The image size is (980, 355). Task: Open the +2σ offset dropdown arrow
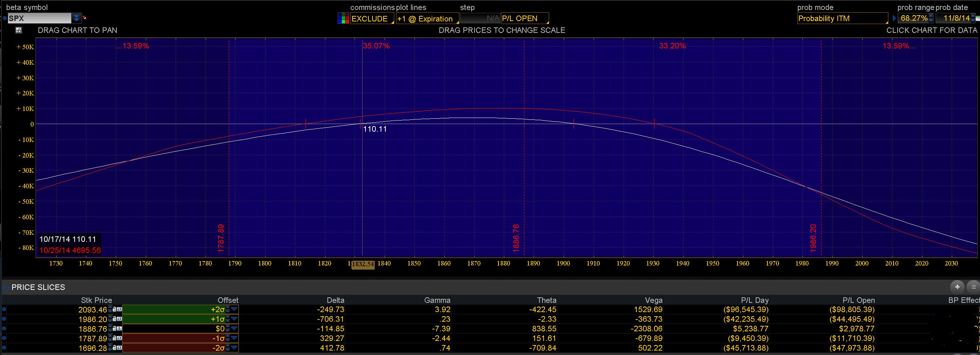click(234, 309)
